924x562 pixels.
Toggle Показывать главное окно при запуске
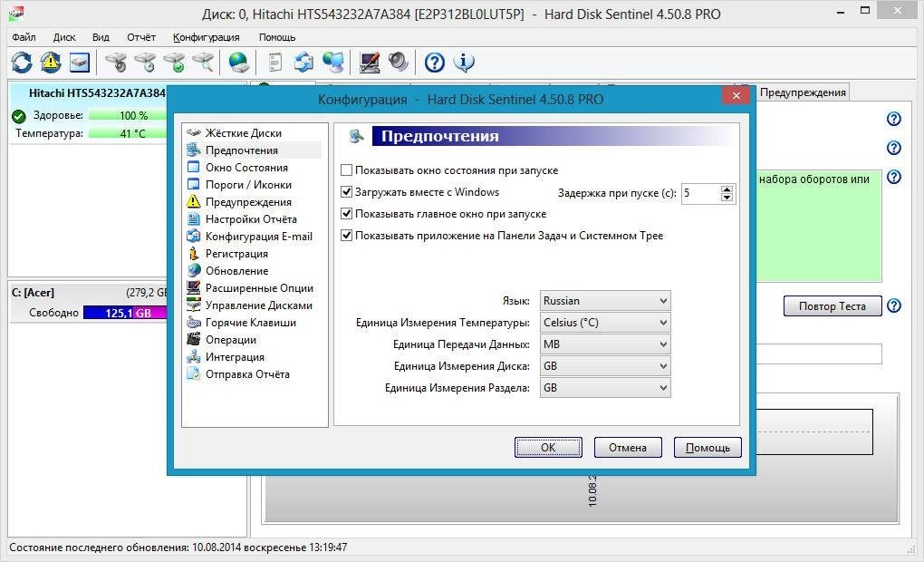coord(346,214)
